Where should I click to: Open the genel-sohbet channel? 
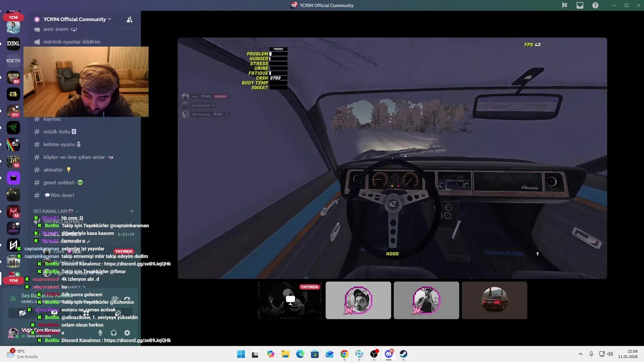80,183
